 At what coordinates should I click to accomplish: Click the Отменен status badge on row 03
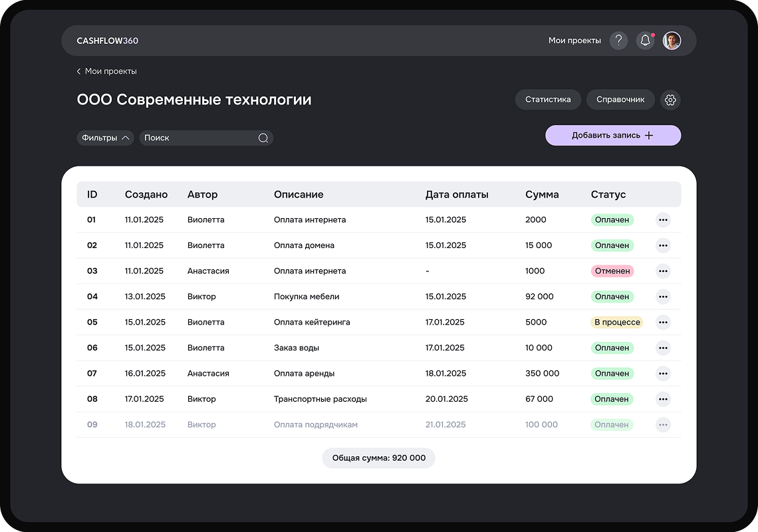612,271
